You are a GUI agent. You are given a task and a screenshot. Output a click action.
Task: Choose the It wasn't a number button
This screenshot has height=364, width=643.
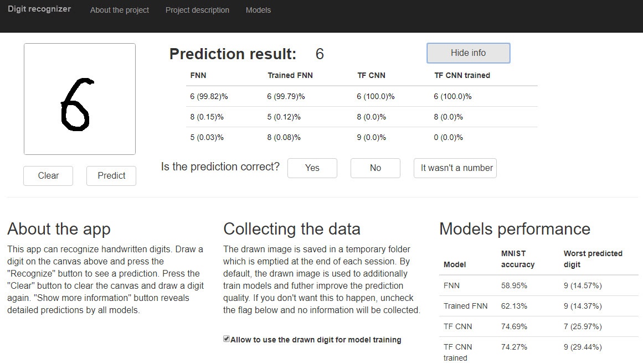pyautogui.click(x=455, y=168)
